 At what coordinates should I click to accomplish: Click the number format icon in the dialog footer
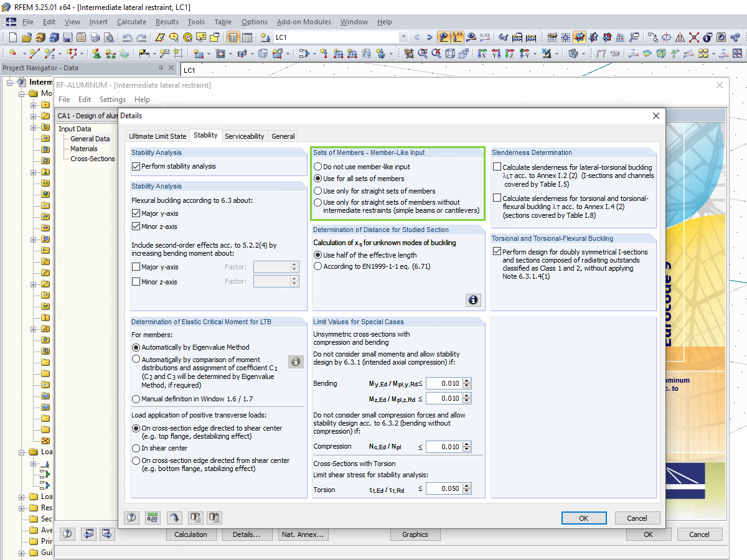(x=152, y=518)
